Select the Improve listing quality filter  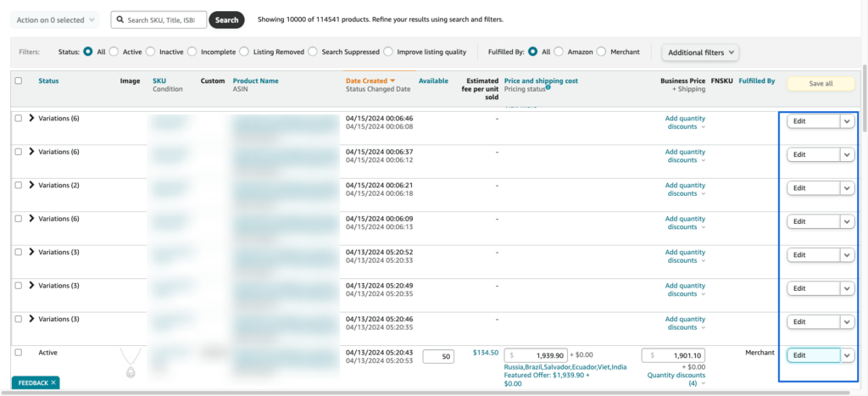tap(388, 52)
